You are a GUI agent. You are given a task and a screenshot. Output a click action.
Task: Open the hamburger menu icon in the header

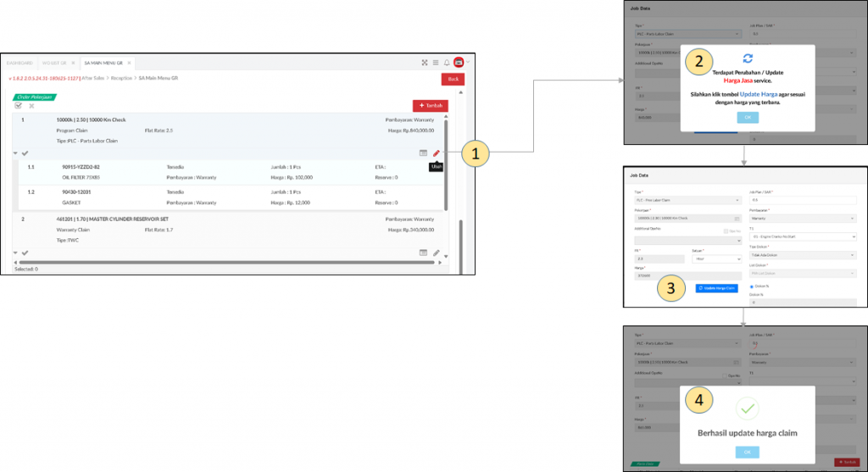coord(436,63)
